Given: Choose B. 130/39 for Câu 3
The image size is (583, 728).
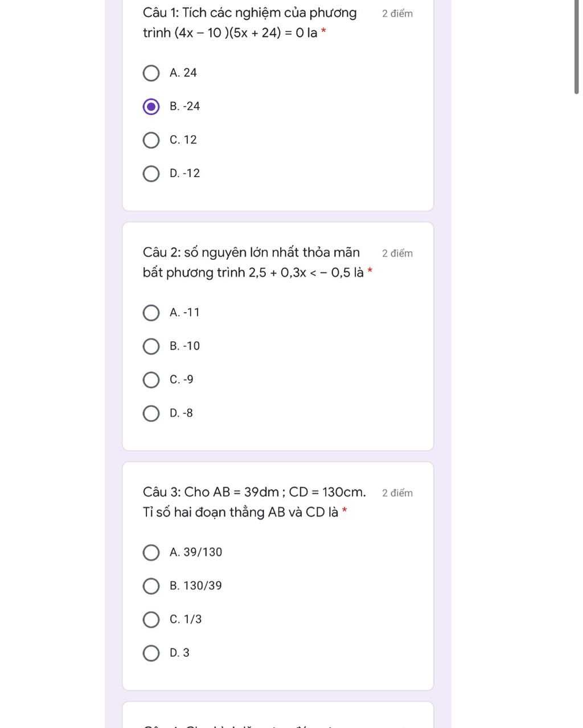Looking at the screenshot, I should coord(151,586).
